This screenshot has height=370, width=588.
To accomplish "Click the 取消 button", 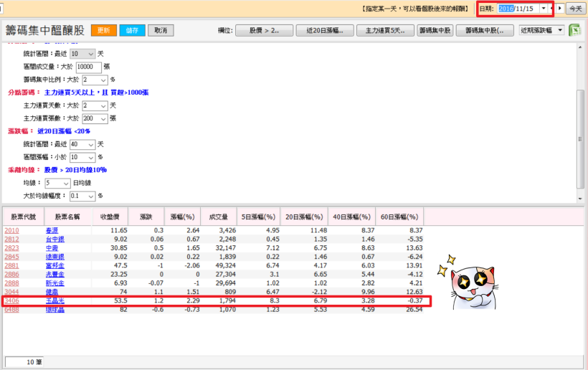I will (161, 30).
